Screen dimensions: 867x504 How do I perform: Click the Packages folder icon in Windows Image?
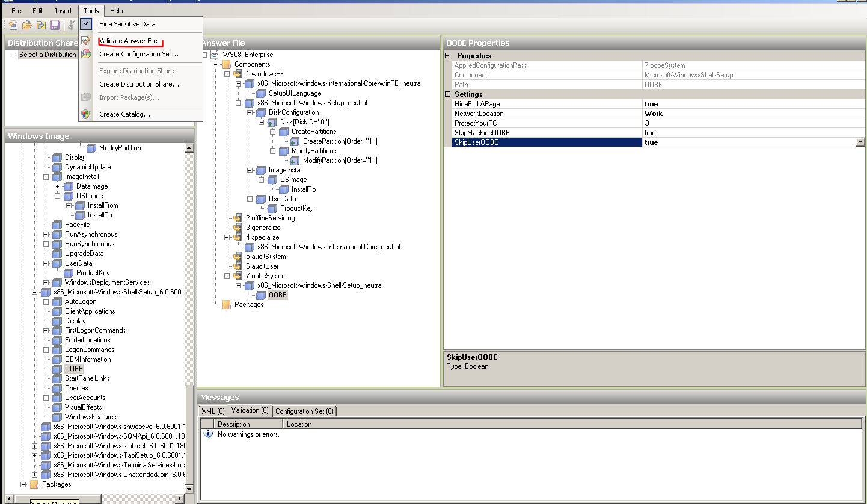point(34,484)
